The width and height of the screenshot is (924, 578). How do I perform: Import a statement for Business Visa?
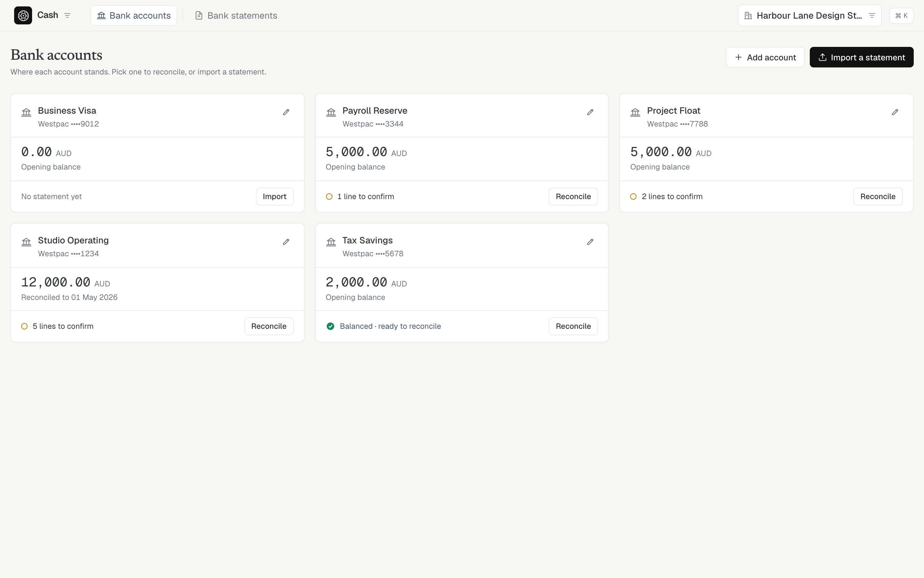pos(275,197)
